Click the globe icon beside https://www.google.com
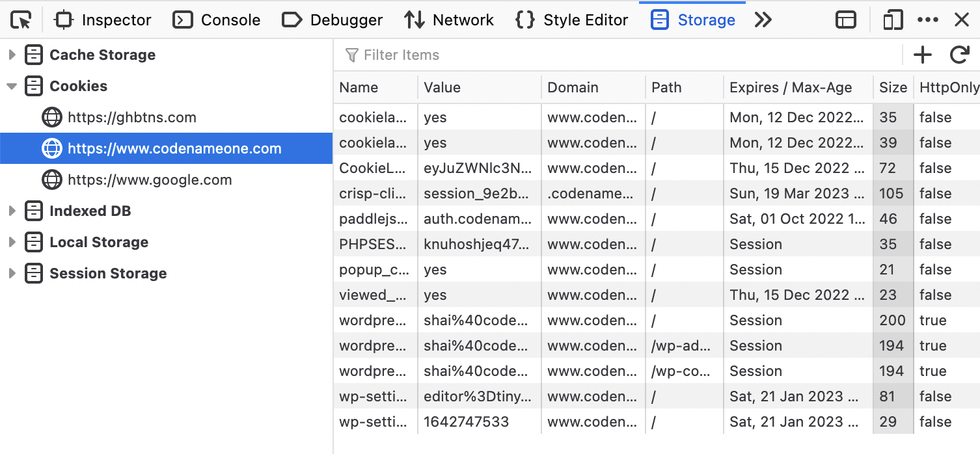 pyautogui.click(x=52, y=180)
